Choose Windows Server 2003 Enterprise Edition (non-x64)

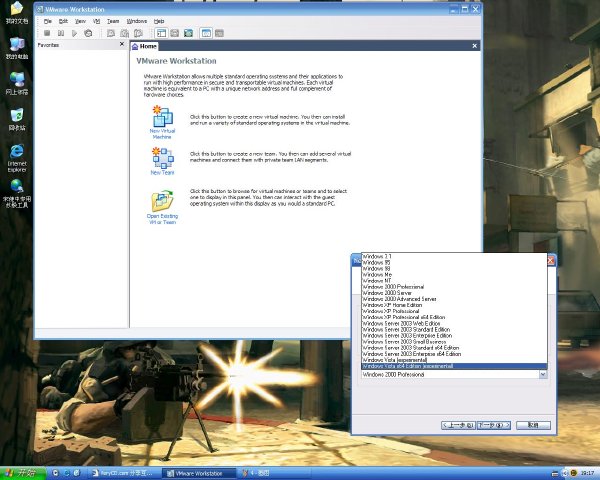click(x=454, y=336)
